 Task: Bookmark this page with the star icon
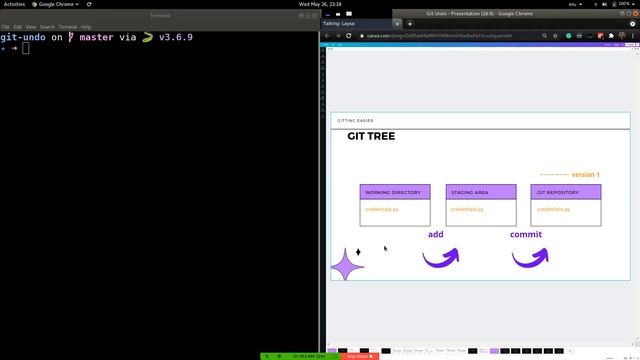[x=556, y=36]
